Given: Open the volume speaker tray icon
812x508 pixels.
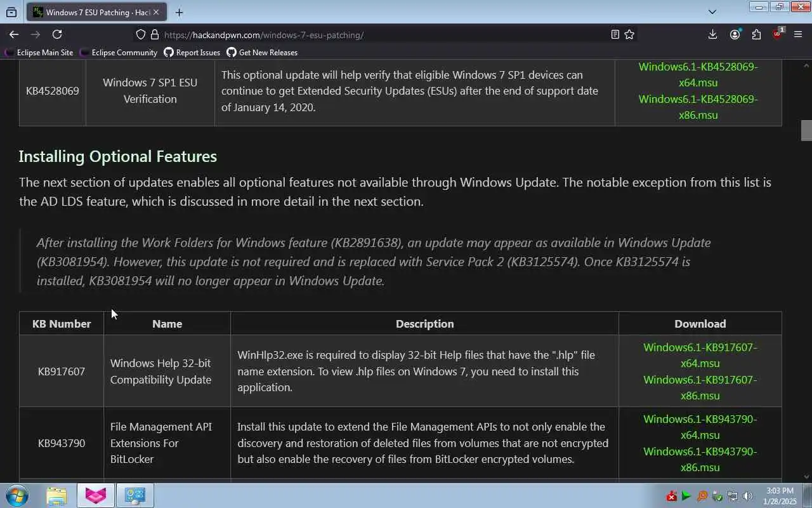Looking at the screenshot, I should click(x=748, y=496).
